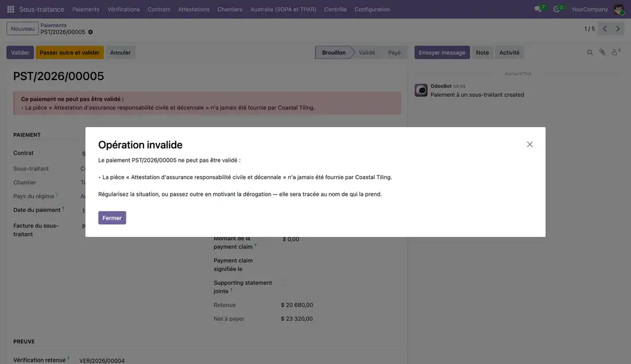Open the apps grid menu icon

click(x=10, y=9)
